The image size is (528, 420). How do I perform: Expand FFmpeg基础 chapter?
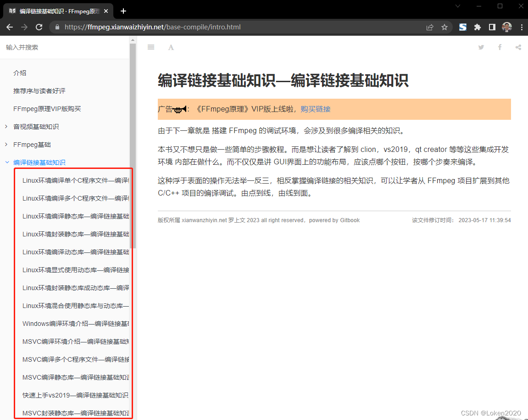pyautogui.click(x=6, y=144)
